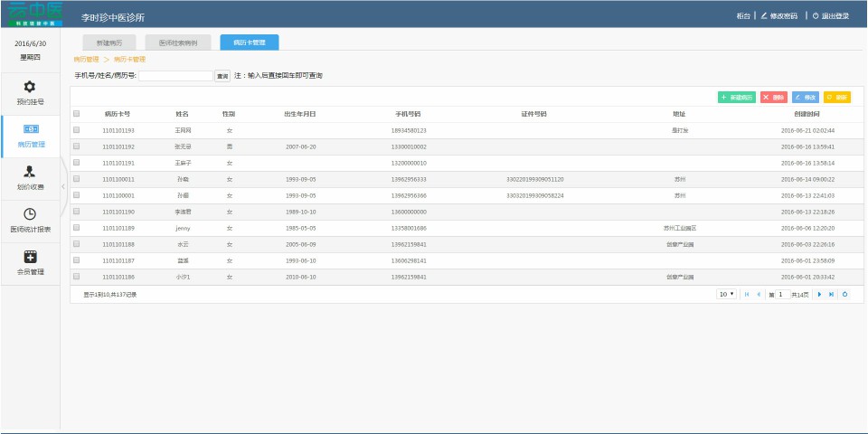Screen dimensions: 868x434
Task: Open 预约挂号 in the sidebar
Action: tap(30, 92)
